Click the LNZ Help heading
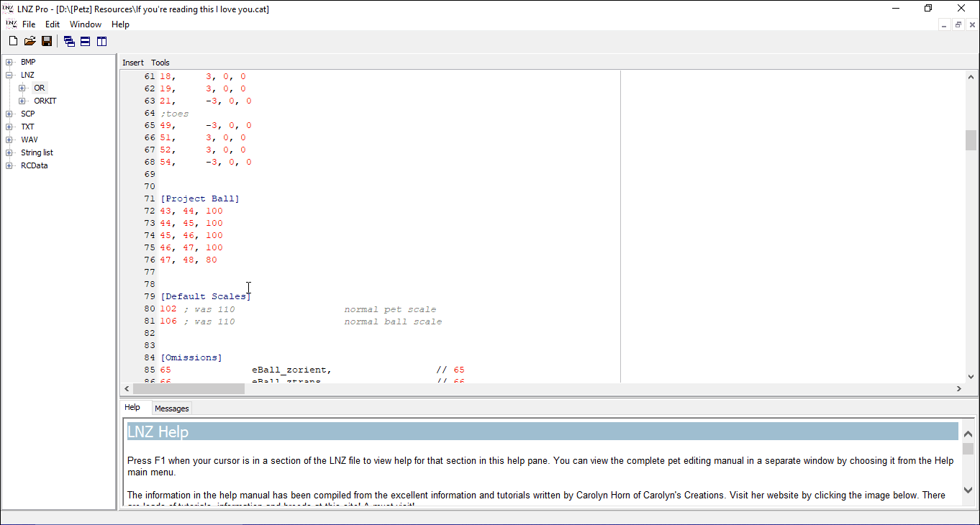 [x=158, y=432]
